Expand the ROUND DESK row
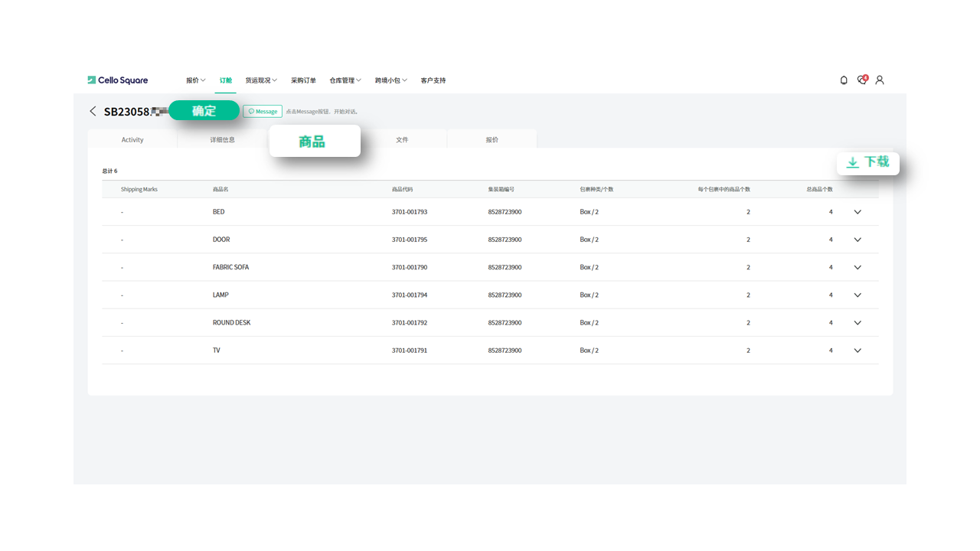 tap(857, 323)
